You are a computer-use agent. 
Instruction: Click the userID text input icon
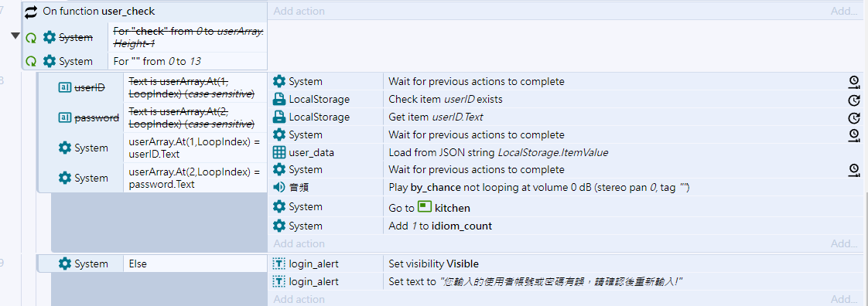click(65, 87)
